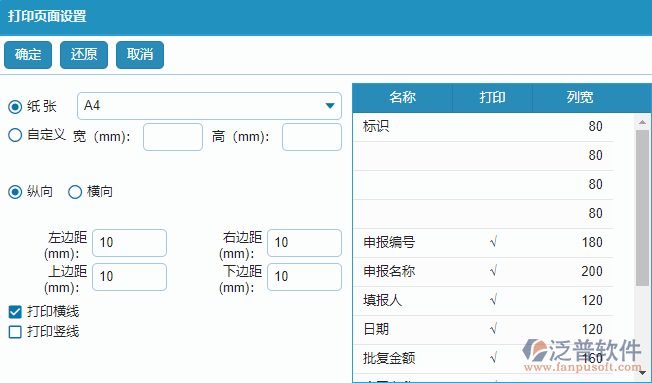This screenshot has width=652, height=383.
Task: Click column width 120 of 填报人
Action: [592, 301]
